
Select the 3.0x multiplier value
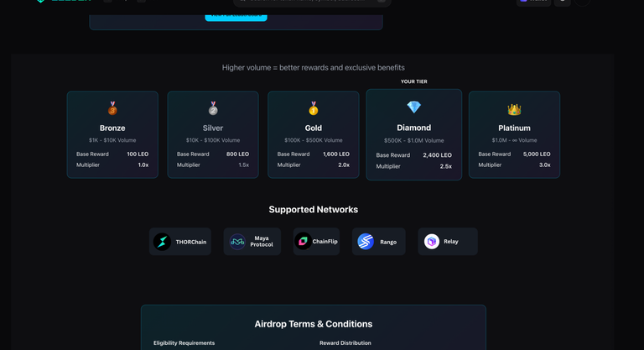[x=545, y=165]
